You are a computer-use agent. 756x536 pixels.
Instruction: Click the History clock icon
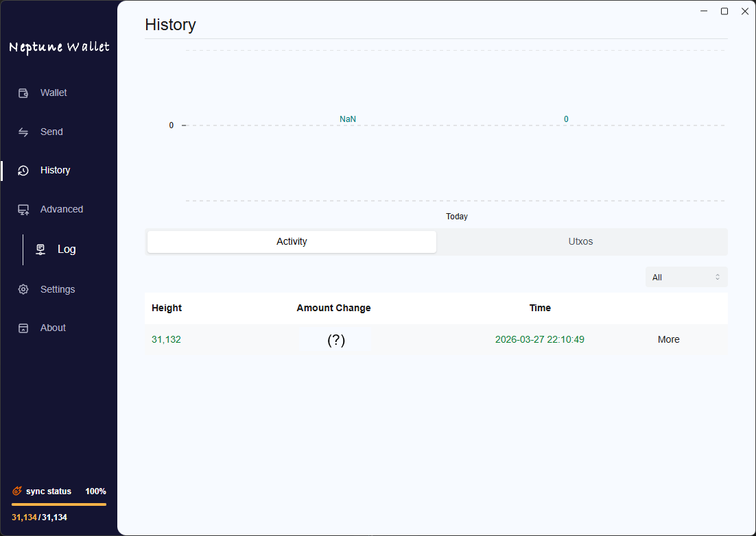(x=23, y=170)
